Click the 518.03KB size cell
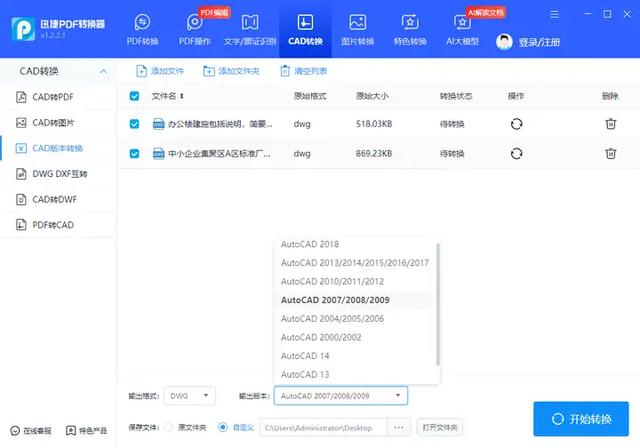Screen dimensions: 640x448 tap(374, 124)
